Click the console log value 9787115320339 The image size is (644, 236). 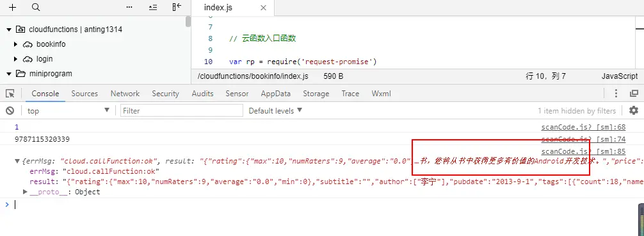42,139
